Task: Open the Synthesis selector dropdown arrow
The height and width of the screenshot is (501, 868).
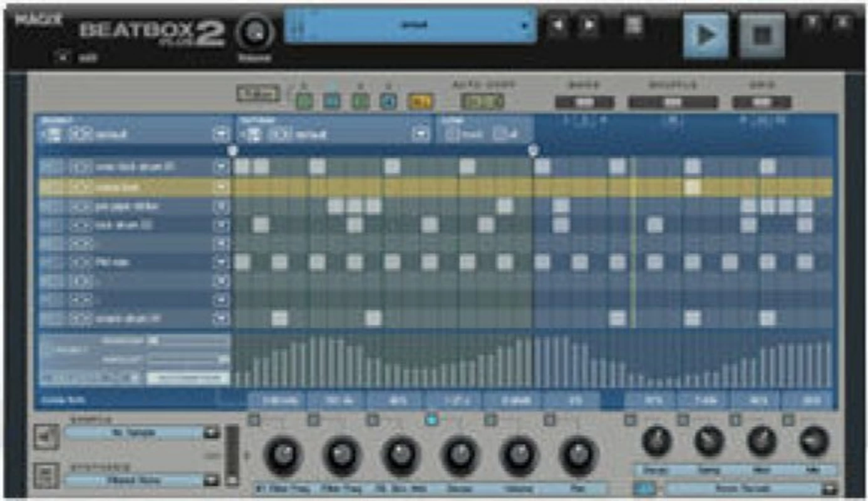Action: pos(211,480)
